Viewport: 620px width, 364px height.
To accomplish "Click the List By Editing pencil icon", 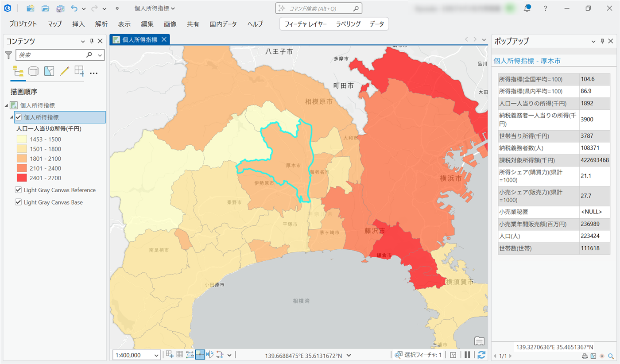I will pyautogui.click(x=64, y=71).
